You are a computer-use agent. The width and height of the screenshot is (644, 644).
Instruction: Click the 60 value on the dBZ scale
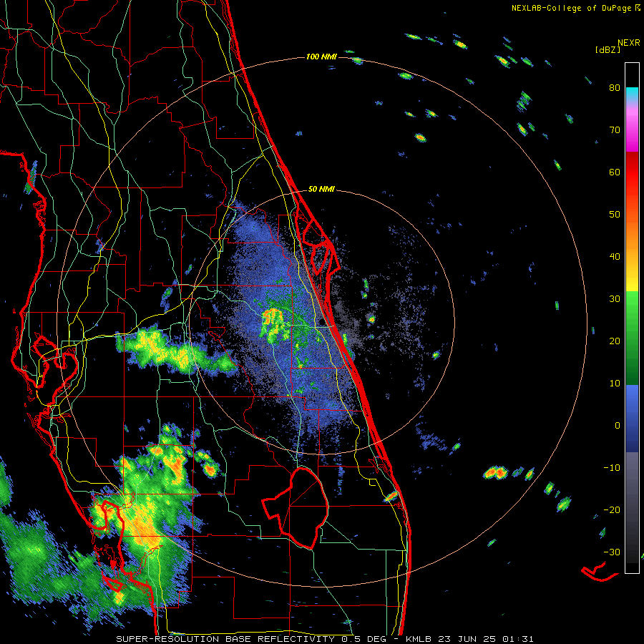click(615, 172)
